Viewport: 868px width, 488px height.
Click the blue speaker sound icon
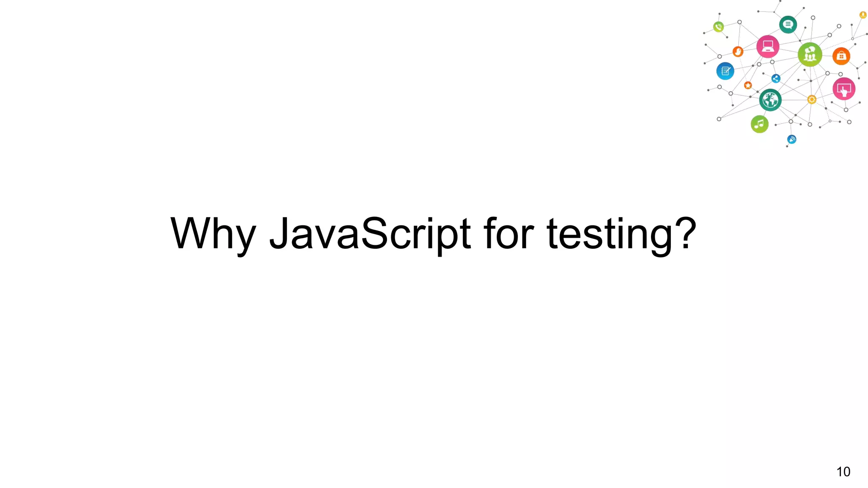pyautogui.click(x=792, y=139)
